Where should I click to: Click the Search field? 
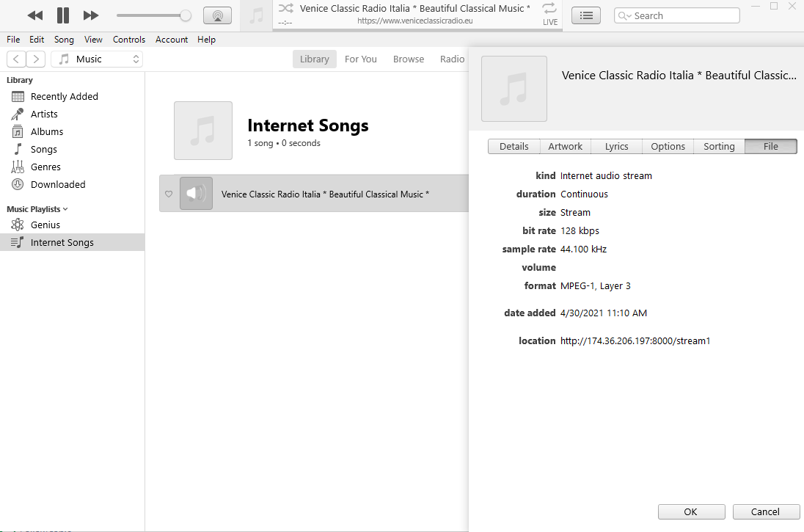point(677,15)
